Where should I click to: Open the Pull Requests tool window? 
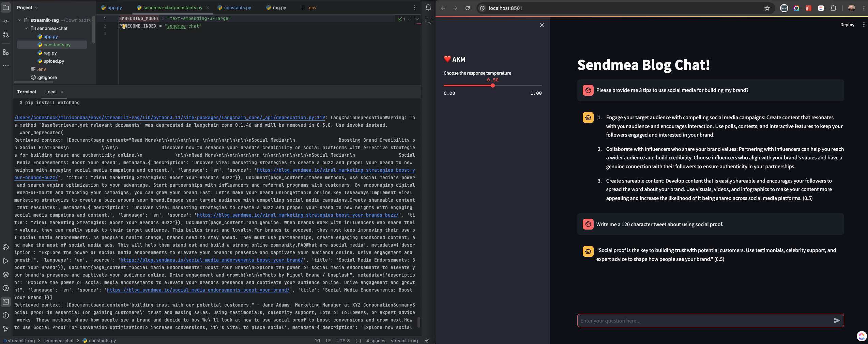click(x=6, y=35)
